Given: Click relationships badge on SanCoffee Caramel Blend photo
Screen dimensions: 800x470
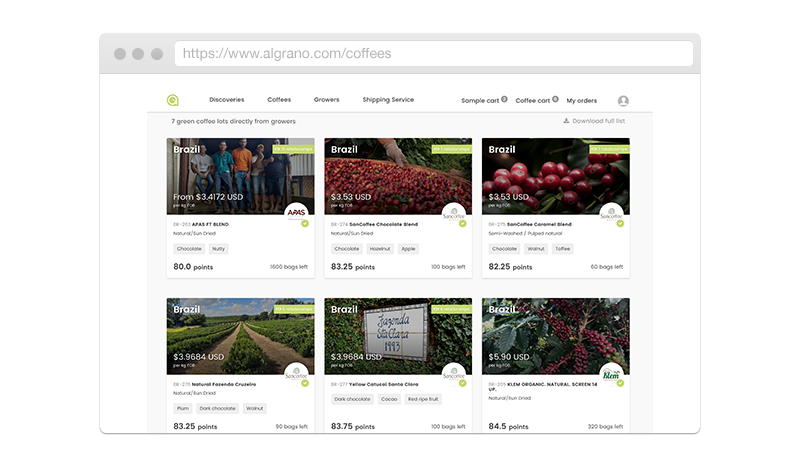Looking at the screenshot, I should point(609,149).
